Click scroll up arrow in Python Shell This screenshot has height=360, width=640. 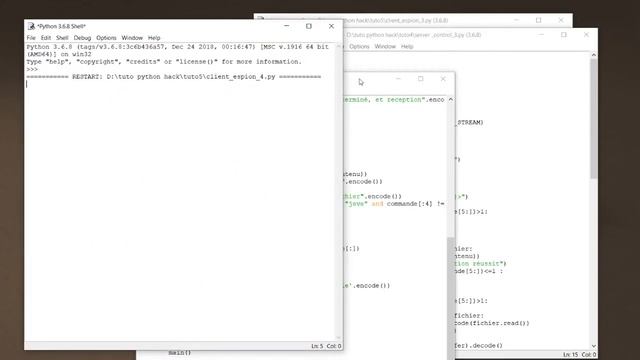[x=338, y=47]
